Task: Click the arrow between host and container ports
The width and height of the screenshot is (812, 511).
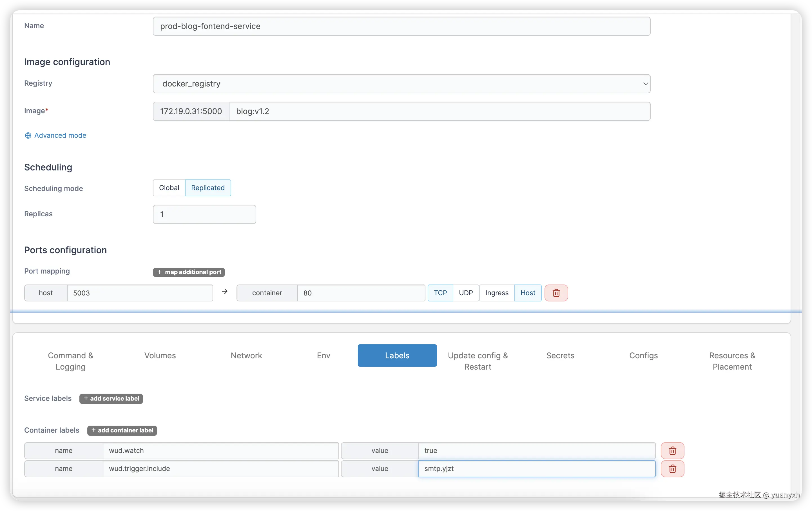Action: pyautogui.click(x=224, y=292)
